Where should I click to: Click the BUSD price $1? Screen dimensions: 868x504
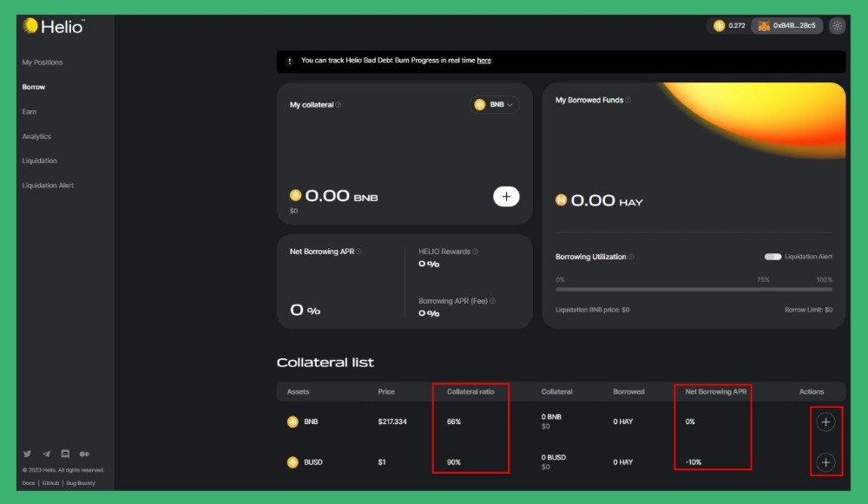tap(382, 462)
